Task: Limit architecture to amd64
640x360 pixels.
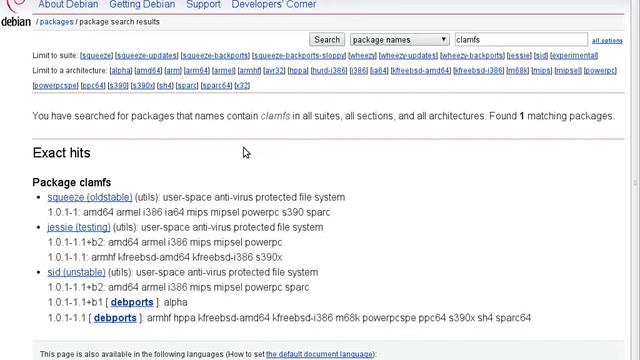Action: tap(148, 71)
